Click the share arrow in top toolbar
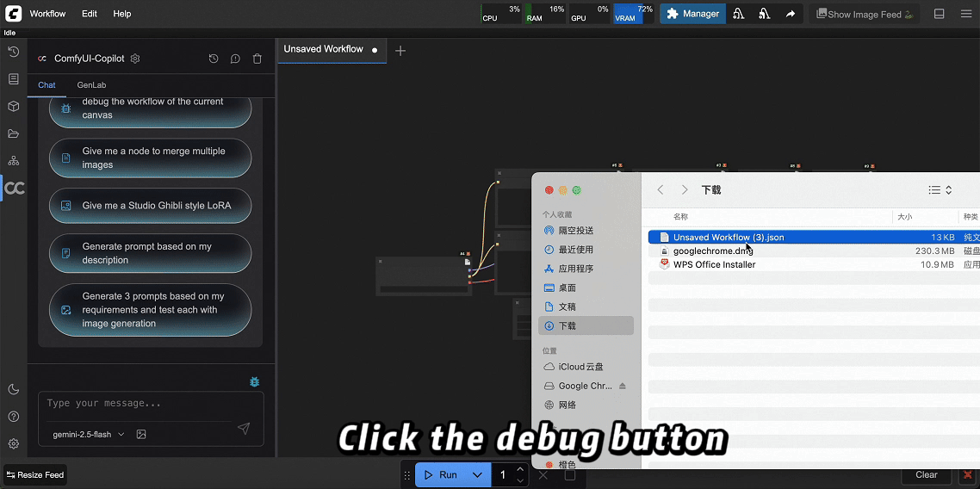 tap(790, 14)
